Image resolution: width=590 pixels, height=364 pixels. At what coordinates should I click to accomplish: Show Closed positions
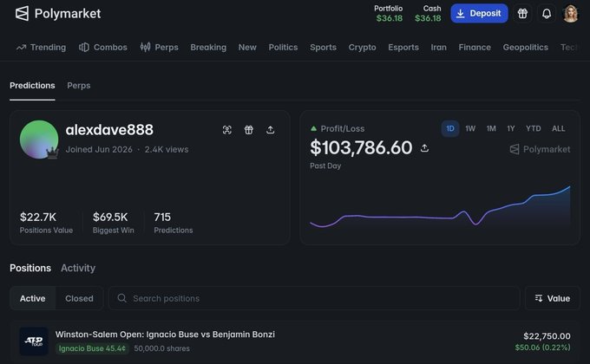[x=79, y=299]
